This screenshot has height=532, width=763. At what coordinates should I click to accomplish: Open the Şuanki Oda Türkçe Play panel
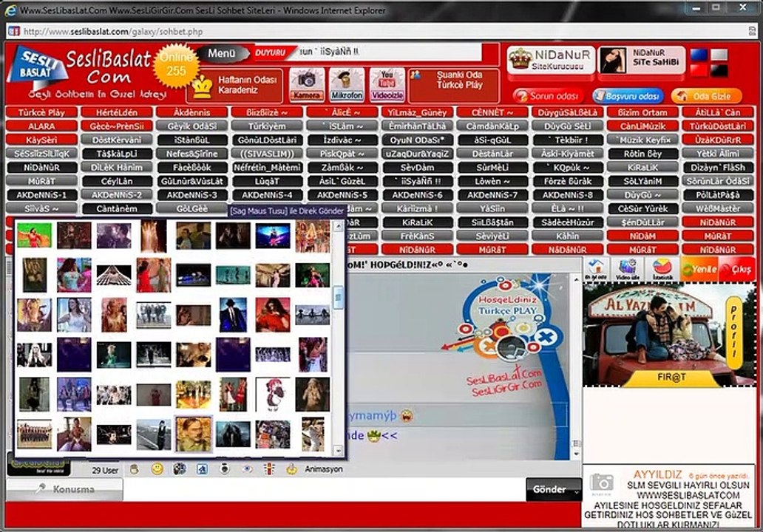click(x=455, y=85)
